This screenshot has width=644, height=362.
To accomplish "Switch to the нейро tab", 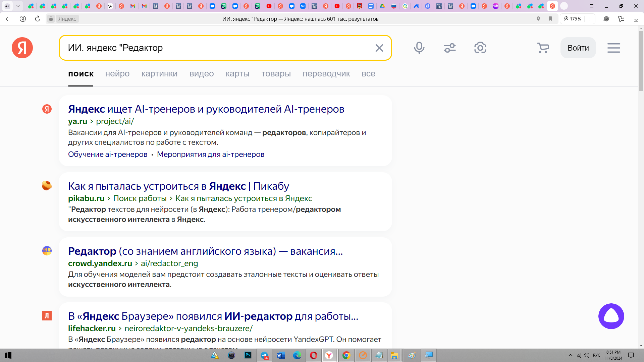I will coord(117,74).
